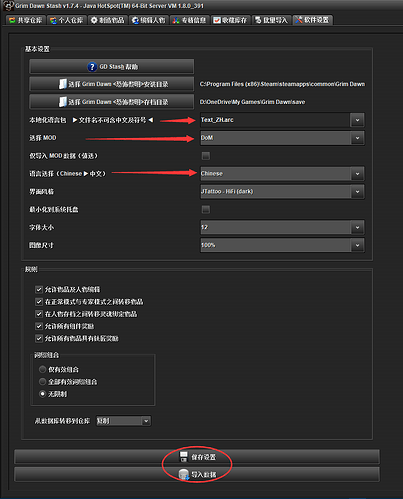This screenshot has width=403, height=499.
Task: Open the font size 12 combo box
Action: pyautogui.click(x=282, y=227)
